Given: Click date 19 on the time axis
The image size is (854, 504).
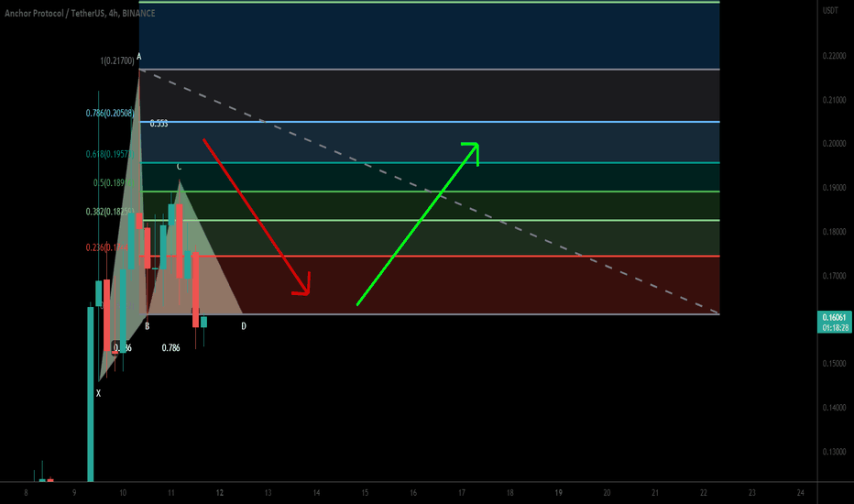Looking at the screenshot, I should [558, 493].
